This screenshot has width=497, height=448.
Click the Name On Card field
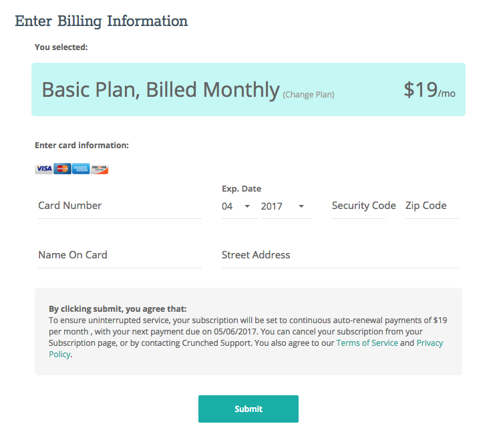[x=120, y=255]
